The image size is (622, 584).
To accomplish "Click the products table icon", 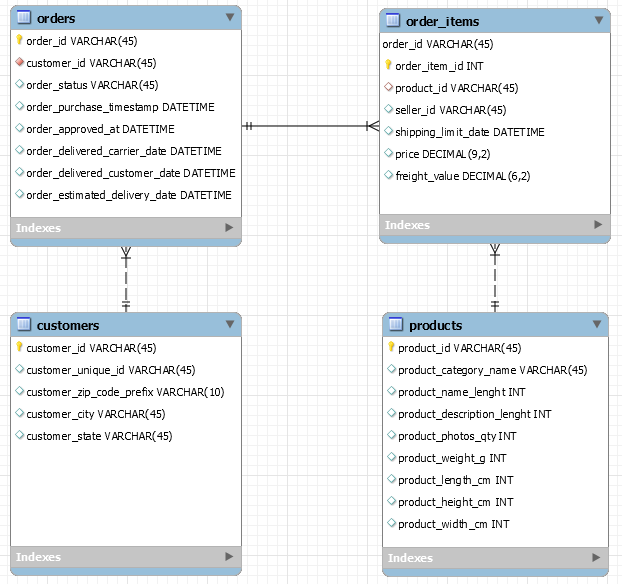I will click(x=396, y=325).
